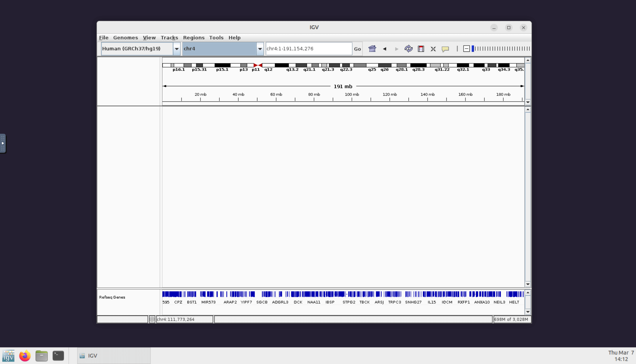Open the left edge side panel handle
The width and height of the screenshot is (636, 364).
3,143
